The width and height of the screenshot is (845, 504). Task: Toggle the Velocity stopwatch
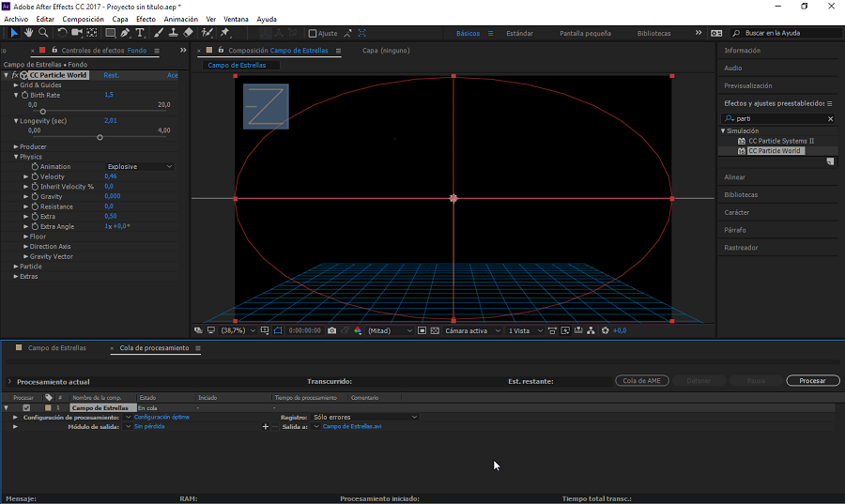35,176
